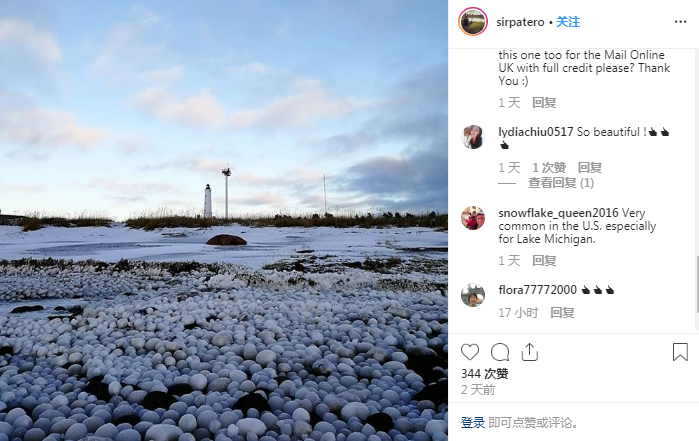Open flora77772000's profile picture
The image size is (699, 441).
(473, 295)
